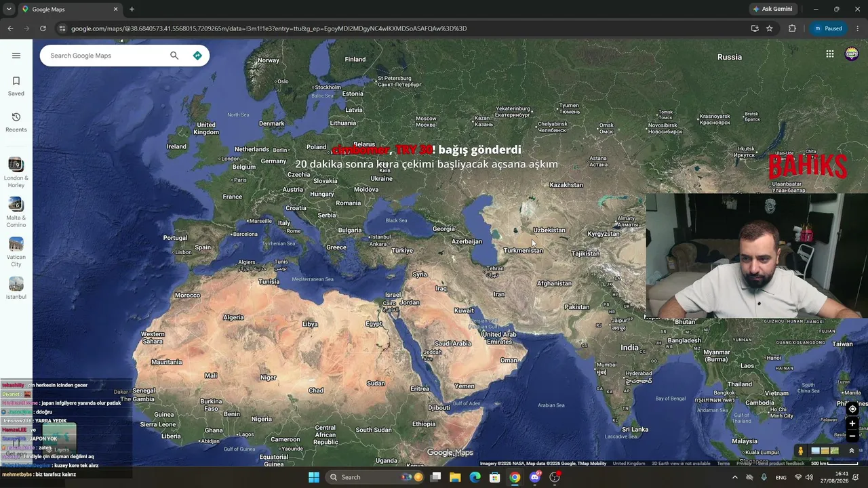
Task: Show hidden system tray icons
Action: [x=734, y=477]
